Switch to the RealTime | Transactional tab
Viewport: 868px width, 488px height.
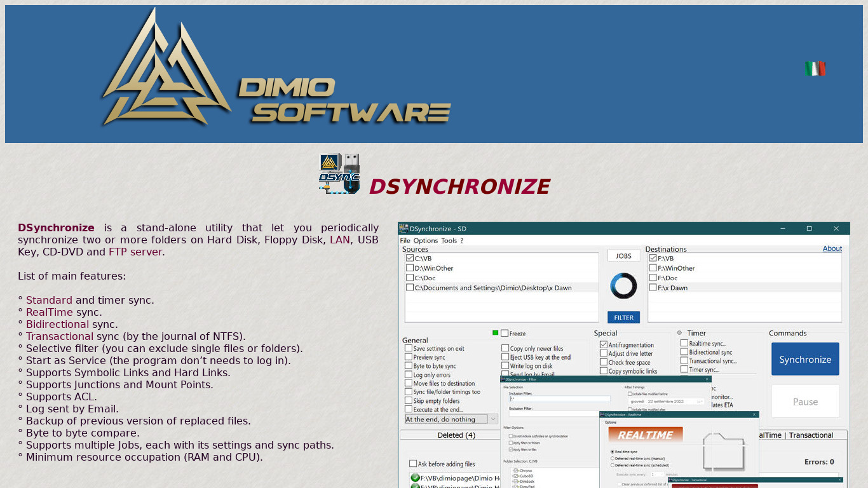click(803, 435)
